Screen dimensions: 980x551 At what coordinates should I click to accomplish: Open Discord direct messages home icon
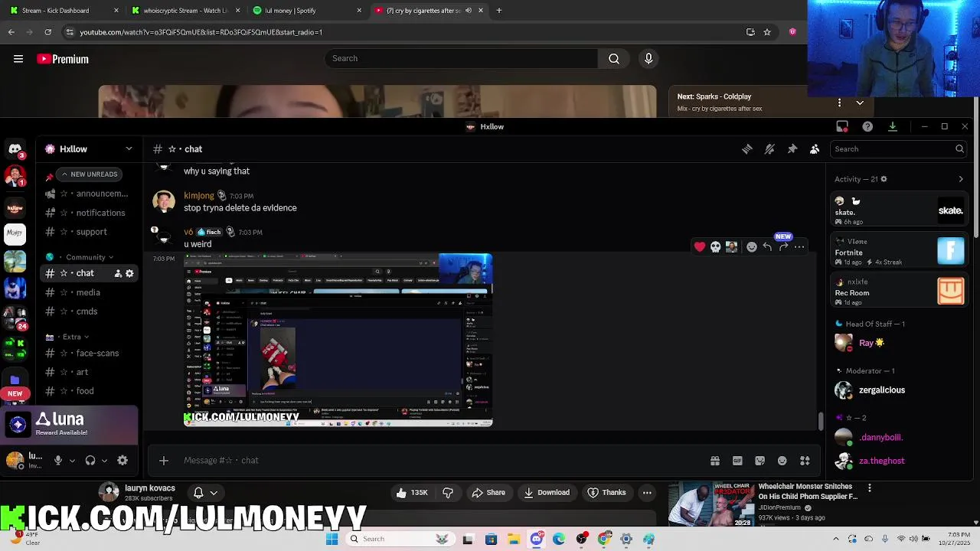tap(15, 148)
